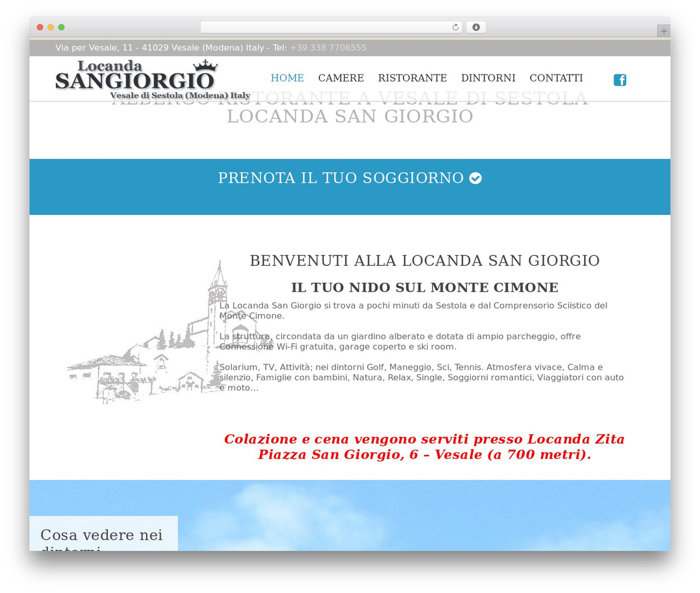Call the phone number +39 338 7706555
Viewport: 700px width, 593px height.
[328, 48]
